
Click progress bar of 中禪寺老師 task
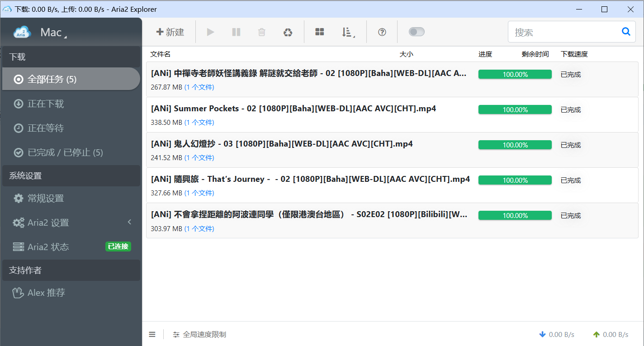(x=515, y=74)
